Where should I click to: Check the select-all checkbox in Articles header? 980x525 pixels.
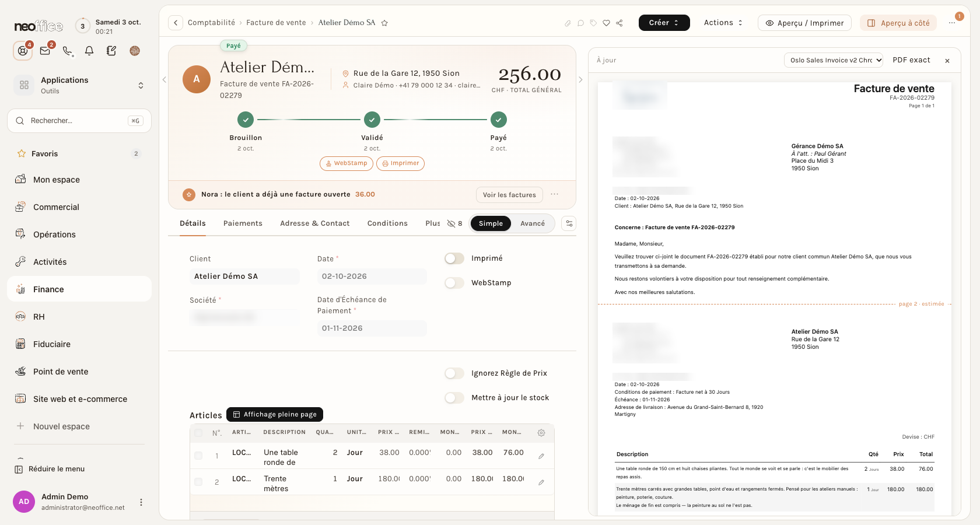point(198,433)
